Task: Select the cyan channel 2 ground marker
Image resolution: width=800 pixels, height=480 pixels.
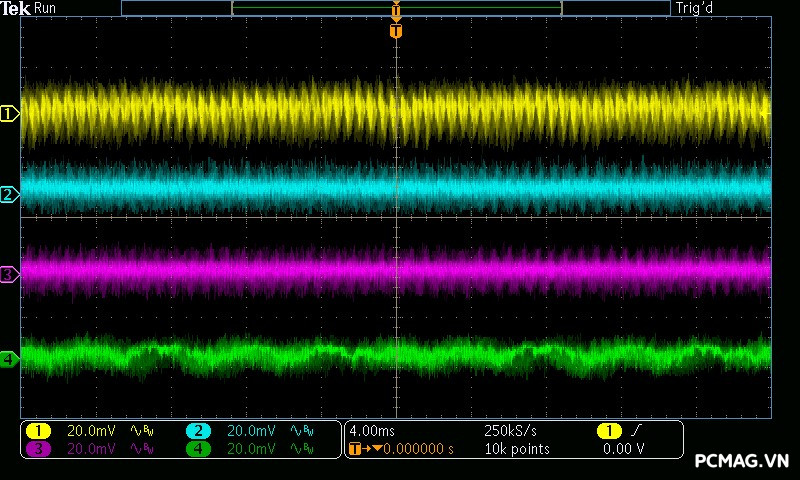Action: pyautogui.click(x=10, y=194)
